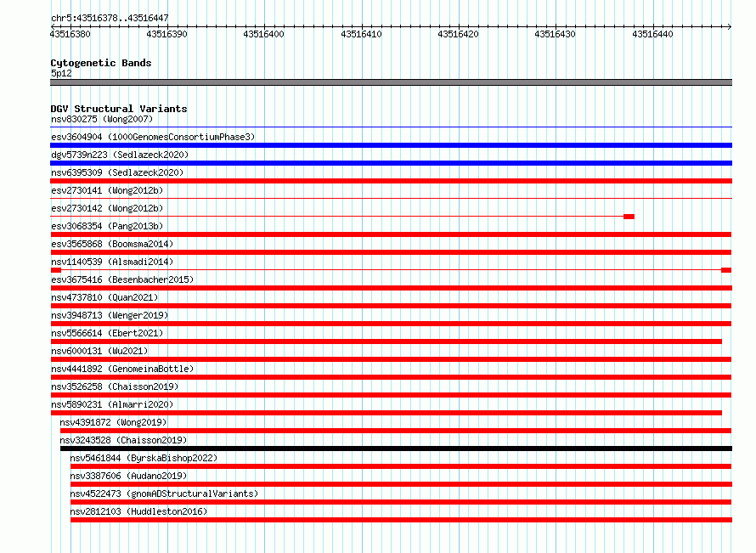Click the red bar under nsv6395309 (Sedlazeck2020)

point(391,181)
